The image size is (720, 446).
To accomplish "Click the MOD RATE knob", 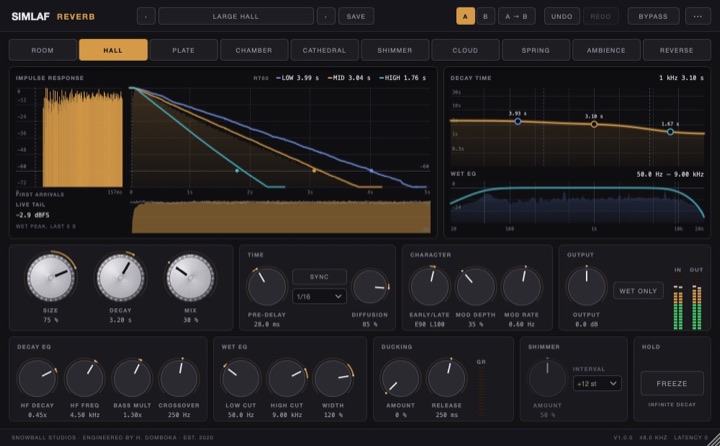I will 521,286.
